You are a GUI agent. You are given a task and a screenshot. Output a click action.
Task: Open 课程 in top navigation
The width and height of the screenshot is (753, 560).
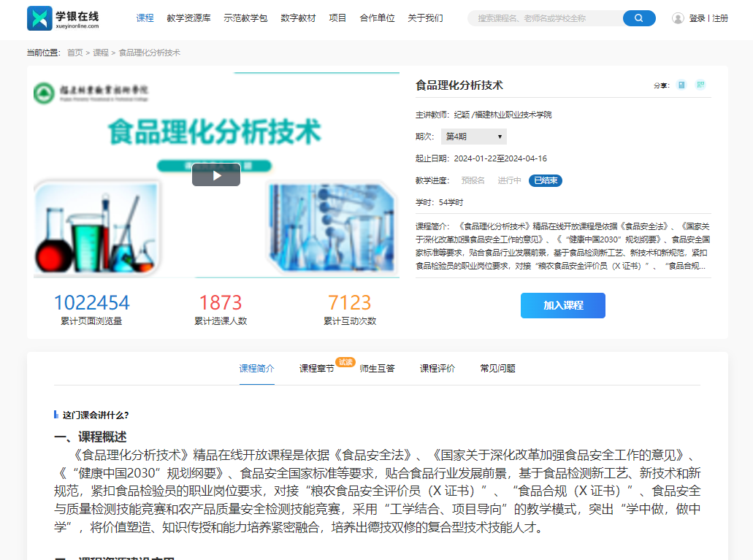(x=145, y=18)
